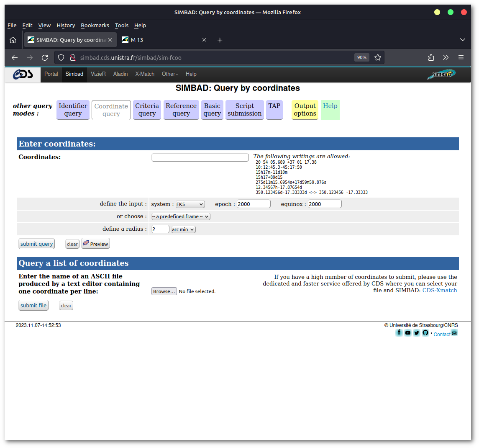
Task: Click Help in the CDS navbar
Action: pos(191,74)
